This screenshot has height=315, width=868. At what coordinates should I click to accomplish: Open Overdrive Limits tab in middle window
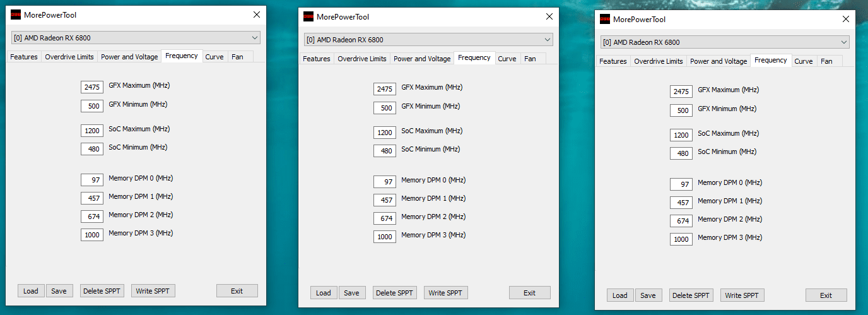click(362, 59)
